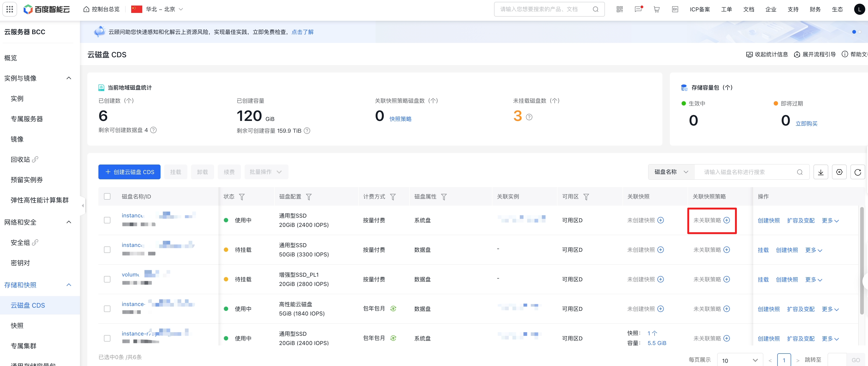This screenshot has height=366, width=868.
Task: Open the page size dropdown showing 10
Action: tap(740, 360)
